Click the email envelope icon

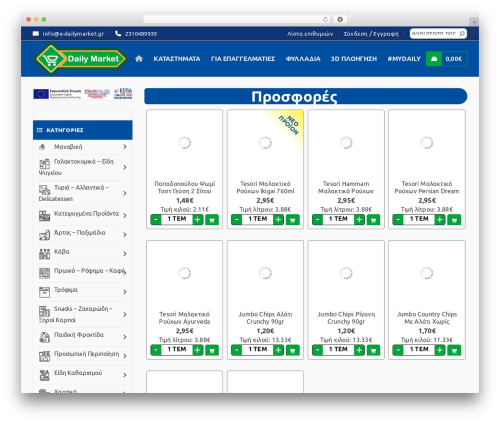tap(36, 34)
